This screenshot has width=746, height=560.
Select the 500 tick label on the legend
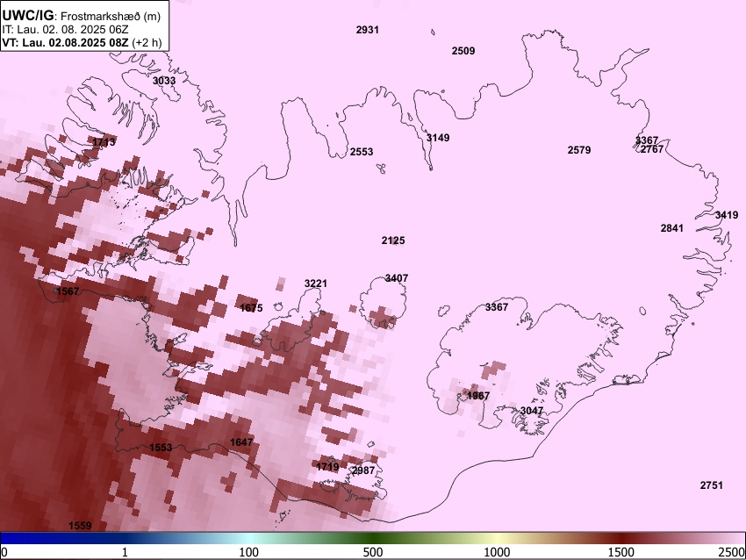373,552
